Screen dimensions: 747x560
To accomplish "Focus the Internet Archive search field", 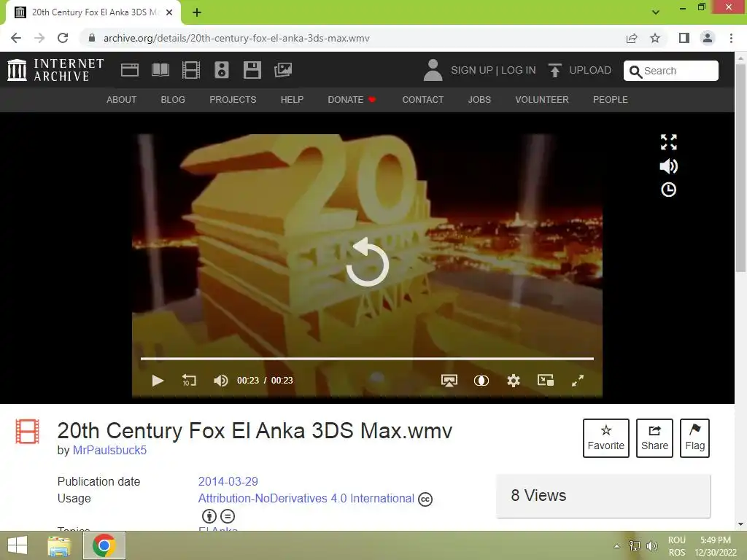I will (x=671, y=71).
